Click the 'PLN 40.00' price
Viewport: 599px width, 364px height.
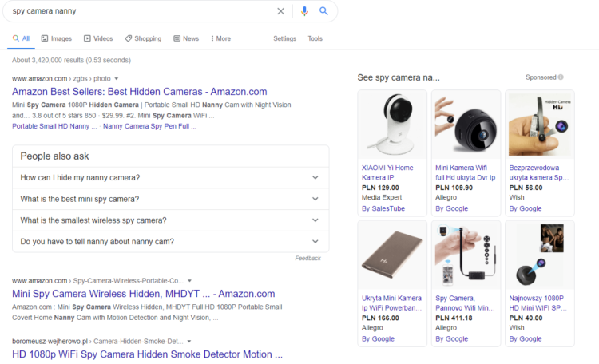(x=526, y=318)
